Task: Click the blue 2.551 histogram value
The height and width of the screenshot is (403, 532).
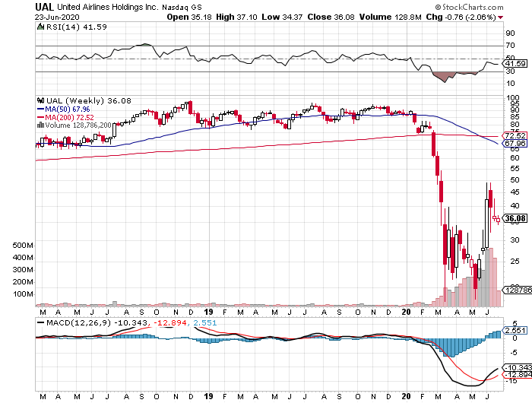Action: click(x=205, y=322)
